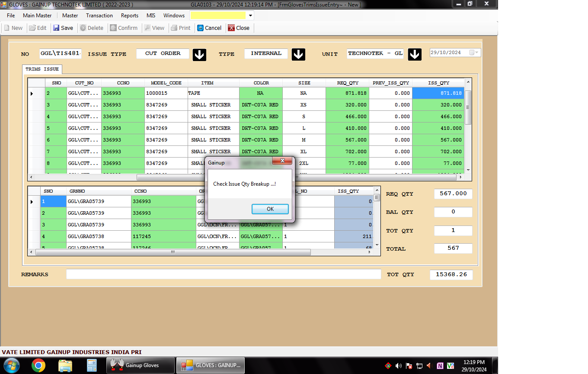Viewport: 588px width, 374px height.
Task: Click the Remarks input field
Action: [223, 274]
